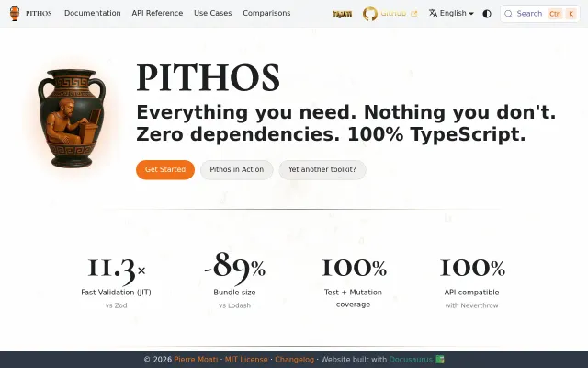This screenshot has height=368, width=588.
Task: Open the Pierre Moati footer link
Action: point(196,360)
